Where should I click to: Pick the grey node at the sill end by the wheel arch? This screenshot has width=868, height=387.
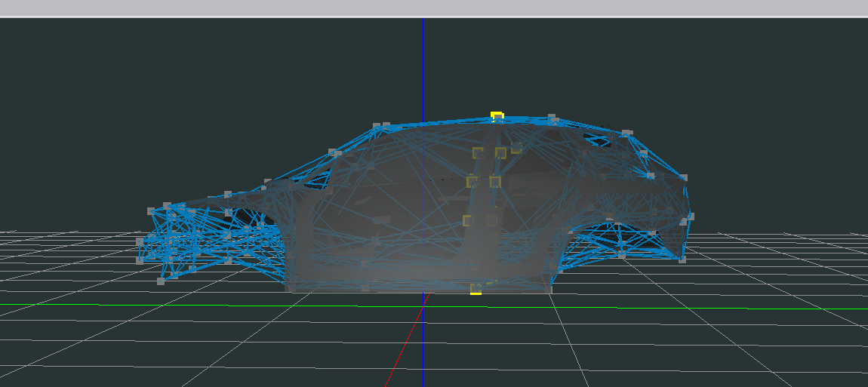(x=549, y=289)
